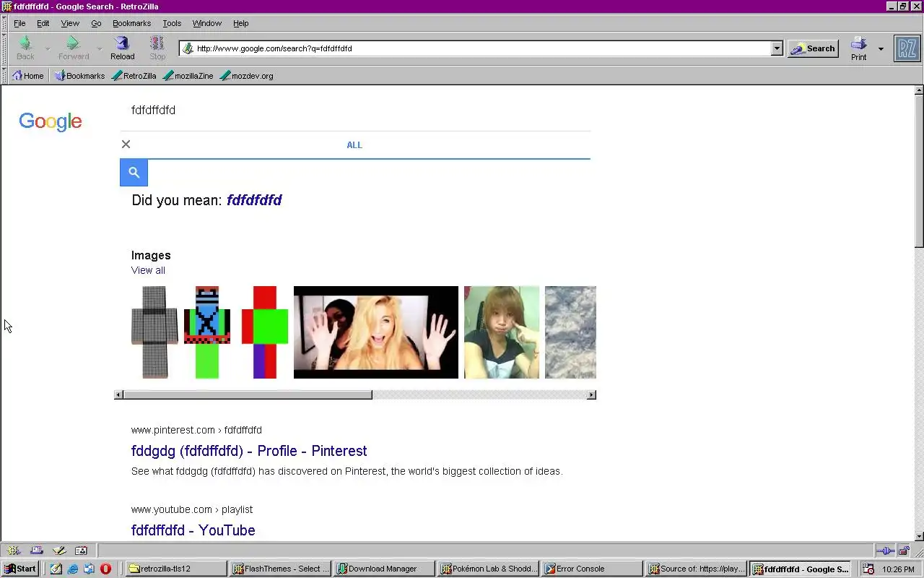Viewport: 924px width, 578px height.
Task: Click the image carousel horizontal scrollbar thumb
Action: 248,394
